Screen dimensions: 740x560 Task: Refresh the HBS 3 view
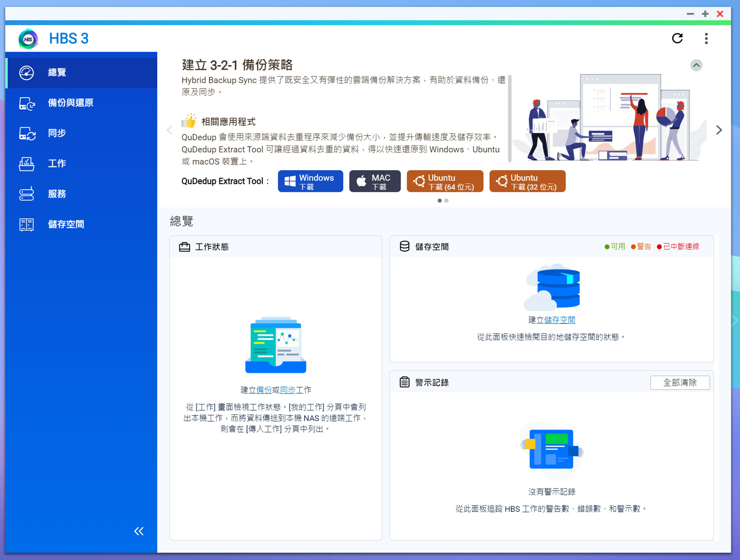point(677,38)
